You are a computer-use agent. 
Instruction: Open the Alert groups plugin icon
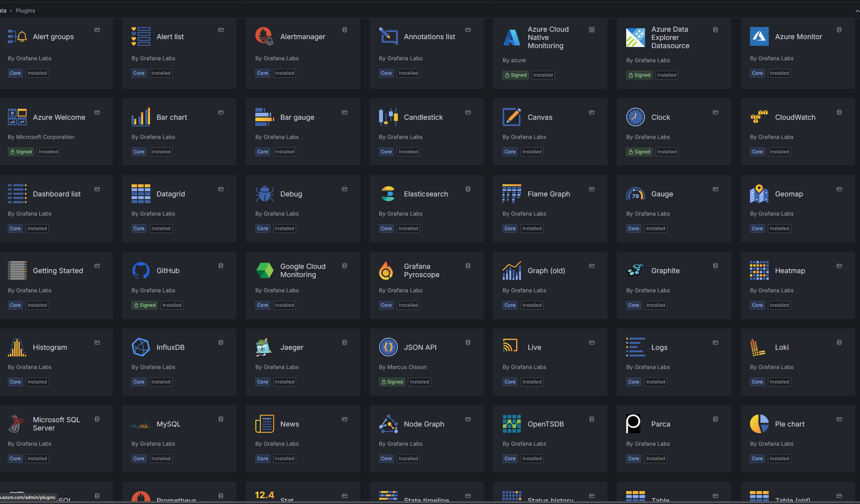click(x=17, y=36)
